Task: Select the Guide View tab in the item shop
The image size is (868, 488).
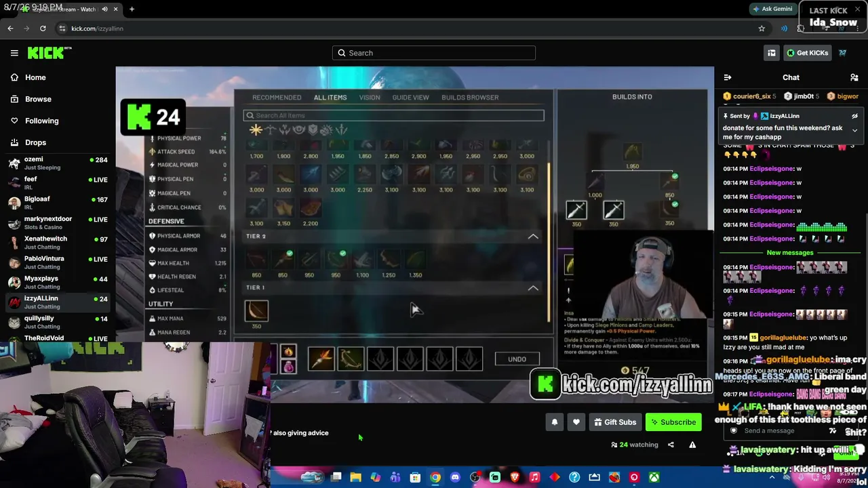Action: (x=410, y=98)
